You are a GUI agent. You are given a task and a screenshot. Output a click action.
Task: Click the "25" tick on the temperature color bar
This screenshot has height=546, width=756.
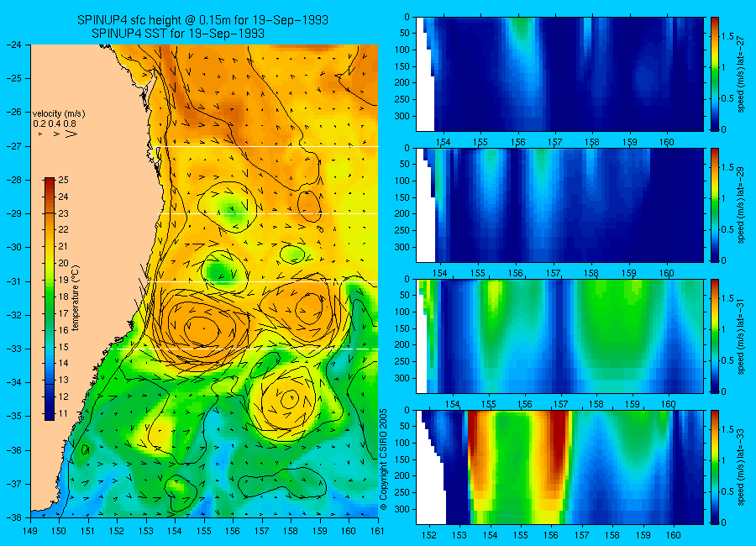click(63, 180)
